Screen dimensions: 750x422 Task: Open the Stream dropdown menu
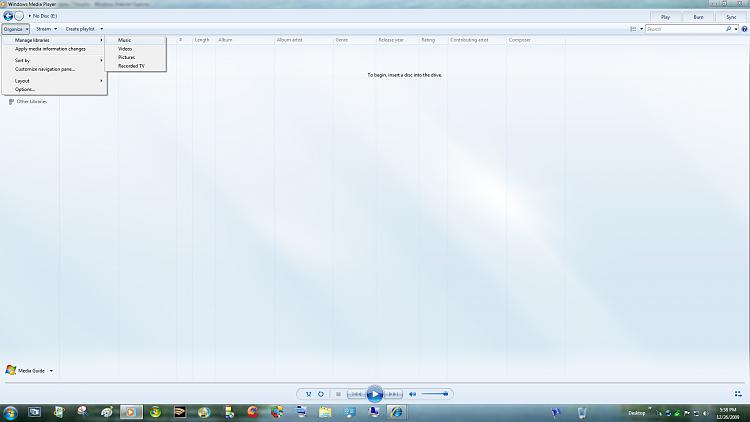tap(46, 29)
